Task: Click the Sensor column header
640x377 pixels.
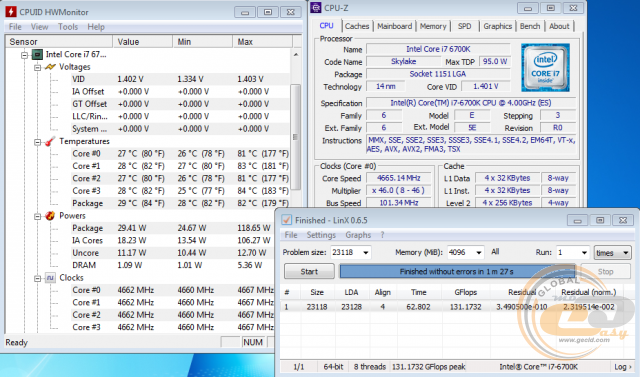Action: [59, 42]
